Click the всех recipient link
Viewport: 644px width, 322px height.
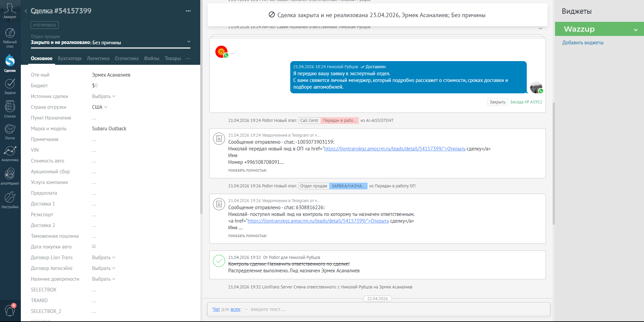coord(235,309)
